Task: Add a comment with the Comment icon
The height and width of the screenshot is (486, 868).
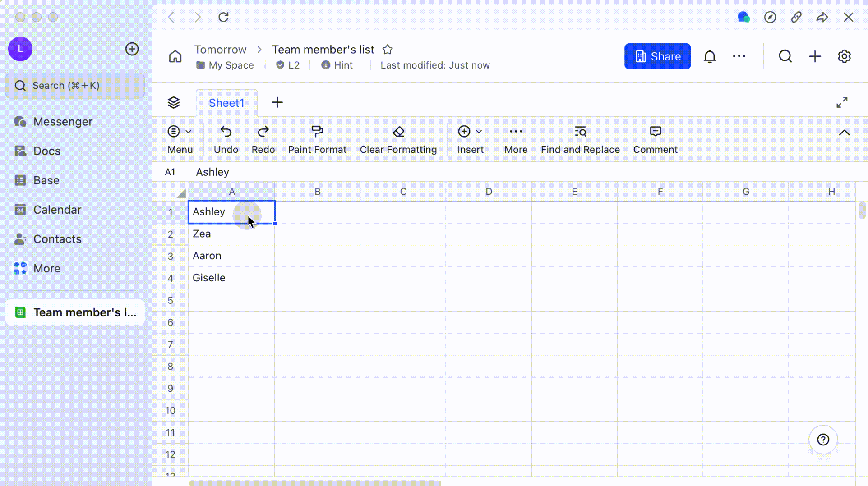Action: pyautogui.click(x=655, y=138)
